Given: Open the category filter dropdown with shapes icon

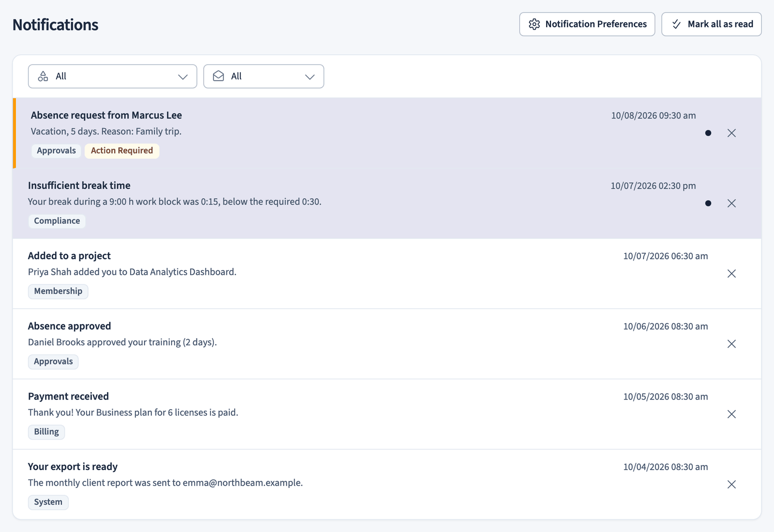Looking at the screenshot, I should [x=113, y=76].
